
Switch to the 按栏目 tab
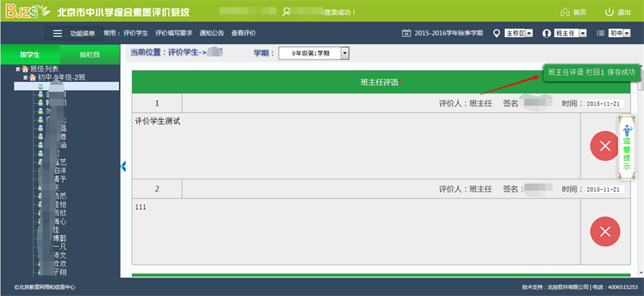click(89, 54)
